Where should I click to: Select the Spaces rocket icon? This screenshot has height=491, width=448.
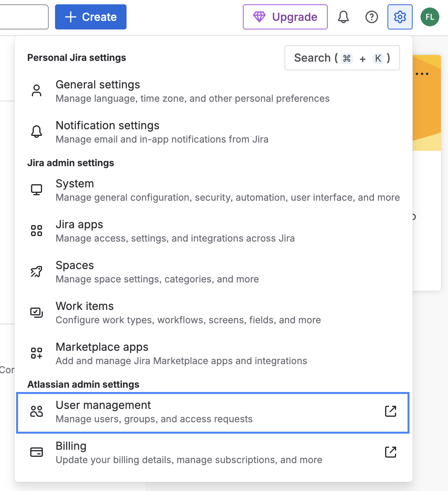(x=36, y=271)
